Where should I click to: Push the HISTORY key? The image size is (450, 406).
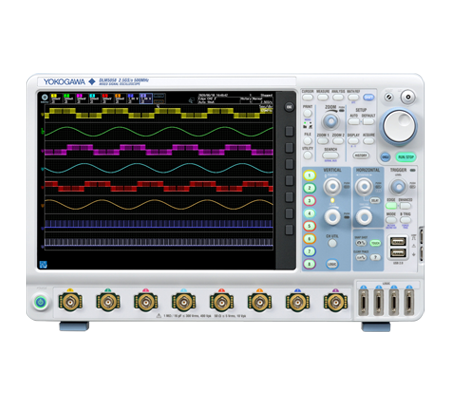(361, 155)
